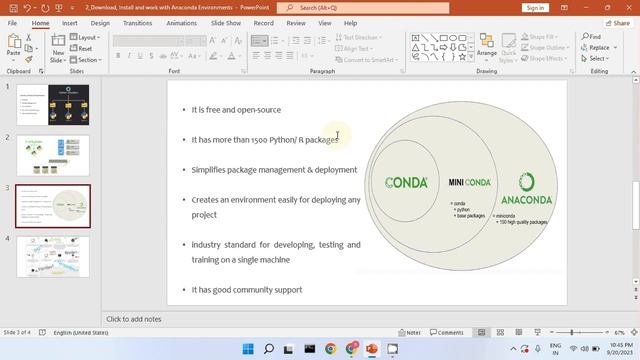Click the Copy icon
This screenshot has width=640, height=360.
point(29,48)
